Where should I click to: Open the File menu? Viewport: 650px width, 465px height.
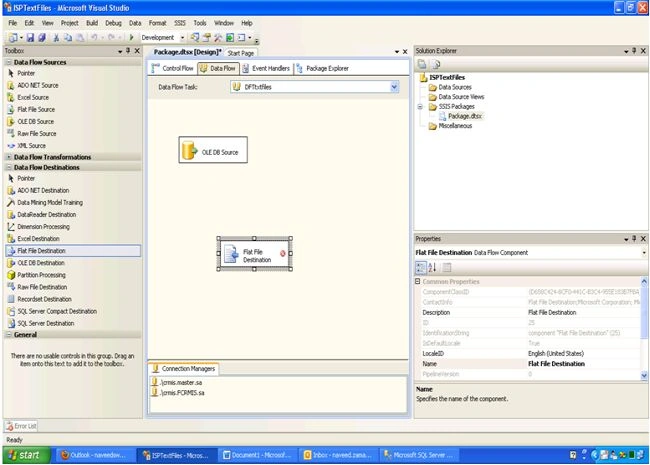[x=13, y=23]
